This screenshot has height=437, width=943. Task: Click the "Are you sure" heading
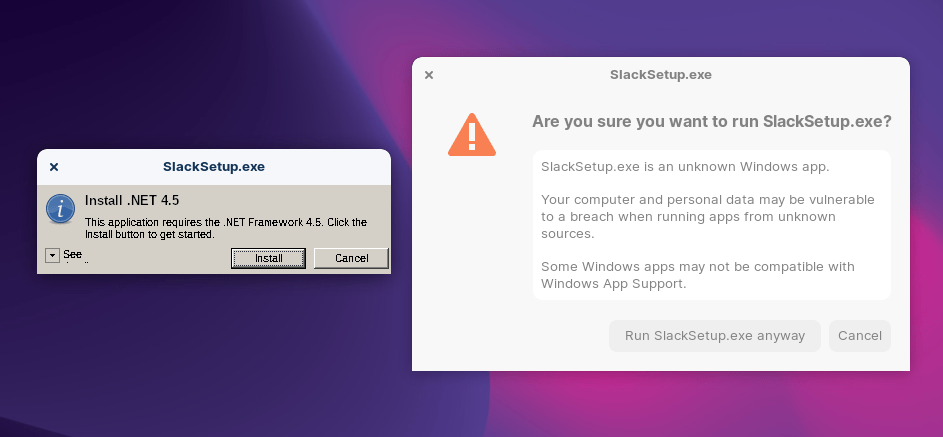pos(711,122)
